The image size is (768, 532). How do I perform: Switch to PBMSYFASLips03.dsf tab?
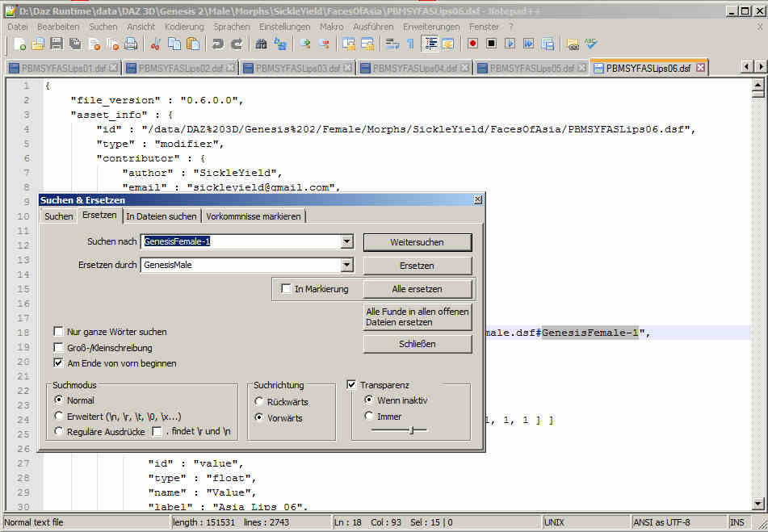[x=297, y=68]
